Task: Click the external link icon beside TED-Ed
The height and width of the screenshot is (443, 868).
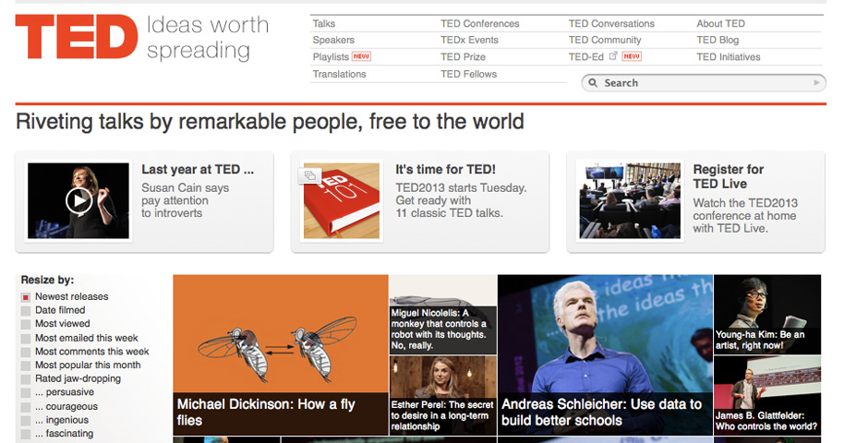Action: pos(613,56)
